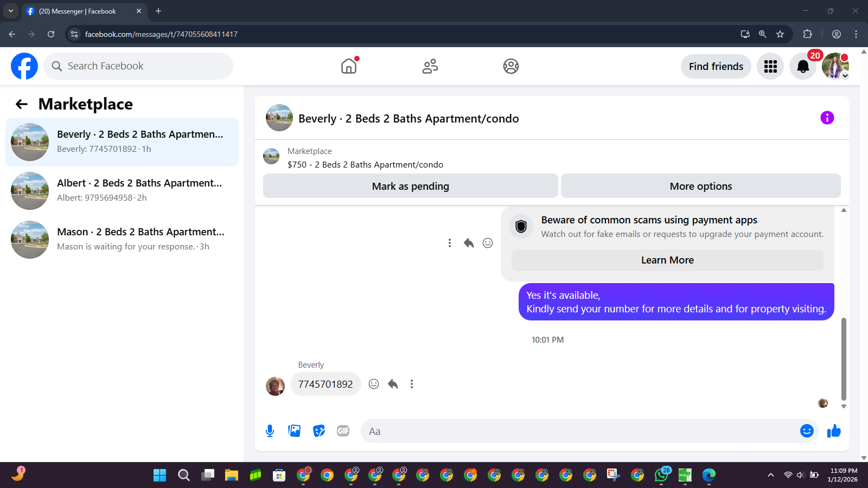Viewport: 868px width, 488px height.
Task: Go back using the Marketplace back arrow
Action: 22,104
